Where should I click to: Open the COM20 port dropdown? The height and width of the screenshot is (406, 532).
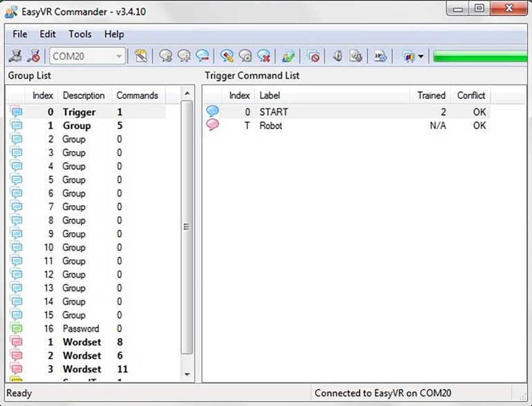[88, 56]
